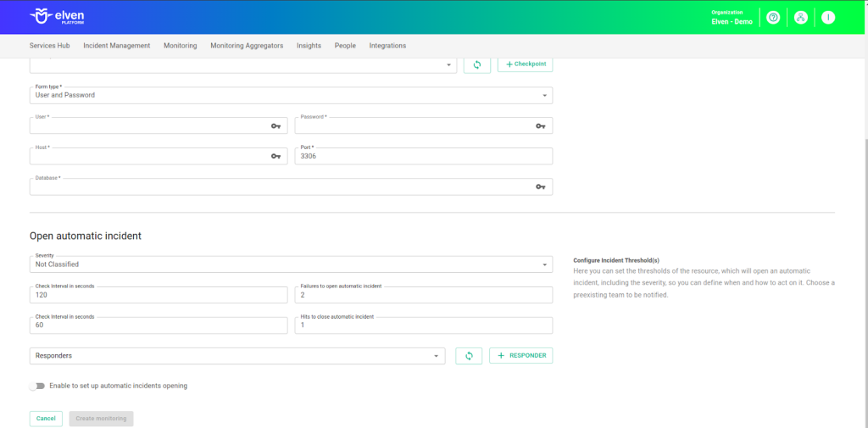This screenshot has height=428, width=868.
Task: Click the refresh icon beside Checkpoint button
Action: (x=476, y=64)
